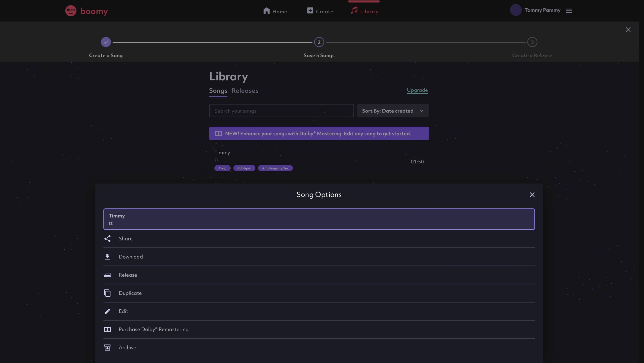The height and width of the screenshot is (363, 644).
Task: Click the Archive box icon
Action: click(107, 348)
